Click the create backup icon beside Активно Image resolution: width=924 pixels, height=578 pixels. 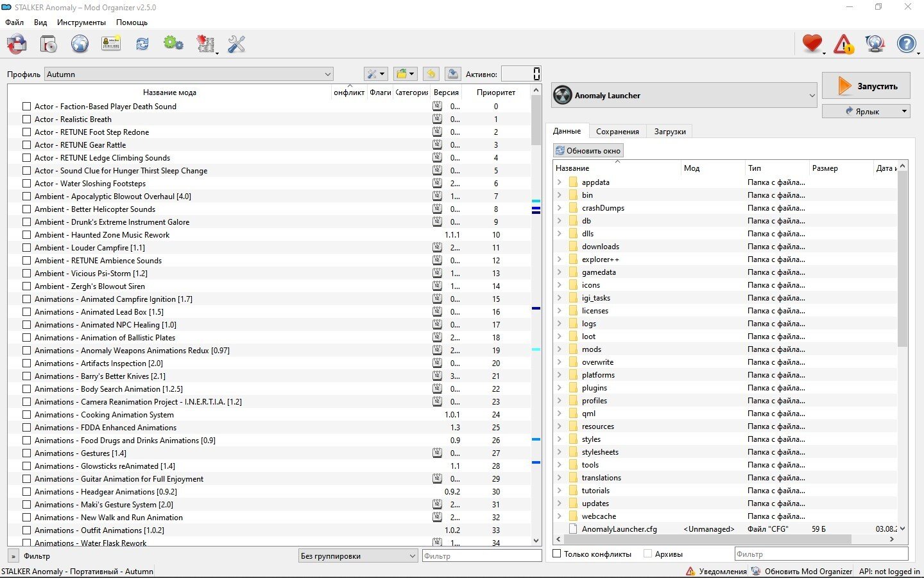452,74
